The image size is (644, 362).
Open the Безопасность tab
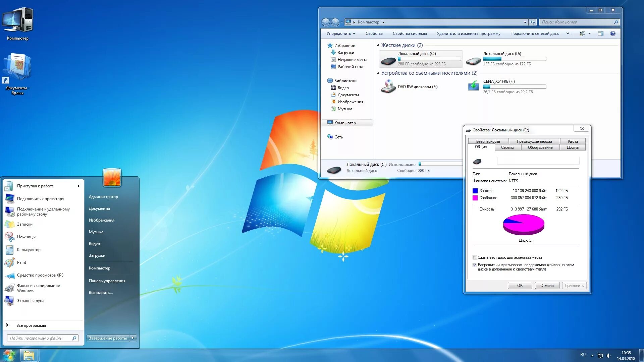(x=488, y=141)
